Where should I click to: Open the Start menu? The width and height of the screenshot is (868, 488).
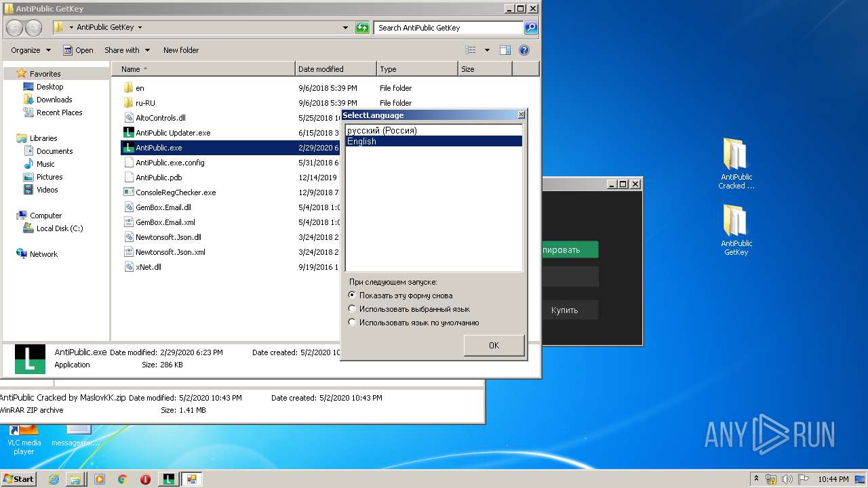click(19, 479)
